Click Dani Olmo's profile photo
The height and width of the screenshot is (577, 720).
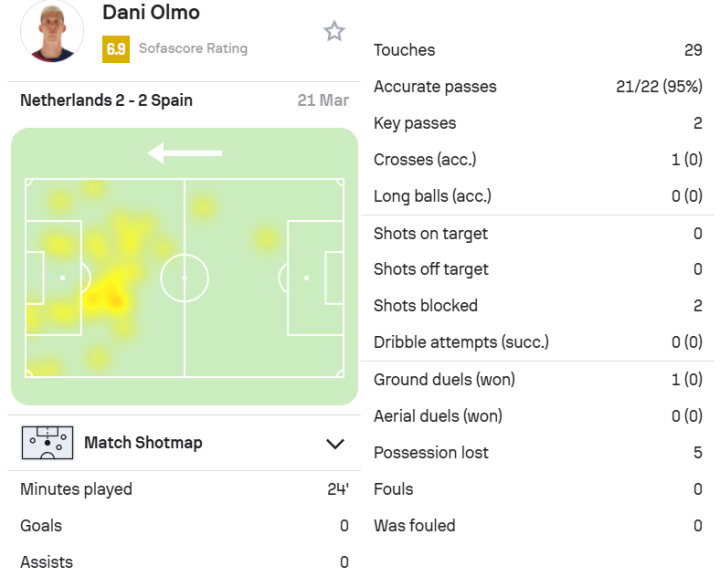(52, 32)
